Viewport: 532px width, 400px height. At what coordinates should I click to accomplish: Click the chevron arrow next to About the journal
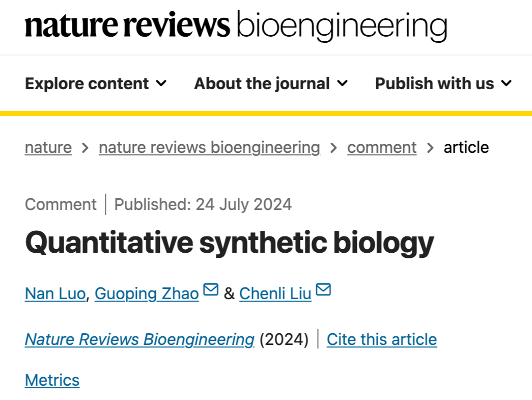342,83
